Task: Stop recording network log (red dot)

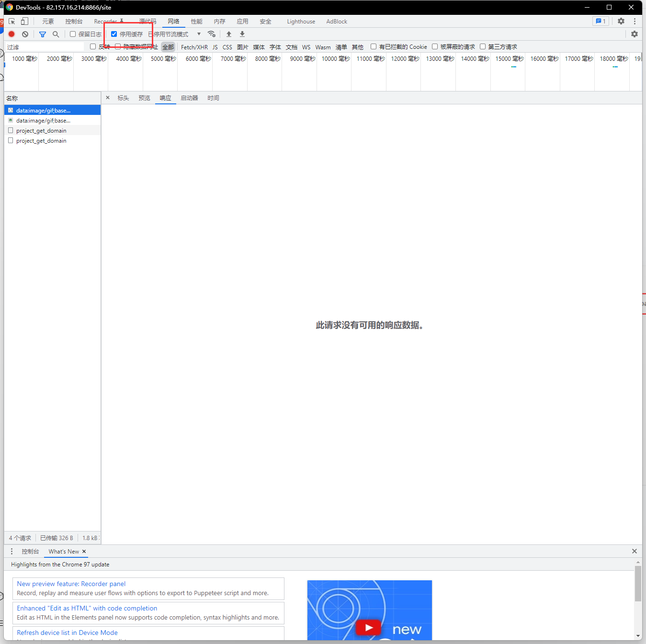Action: pyautogui.click(x=11, y=34)
